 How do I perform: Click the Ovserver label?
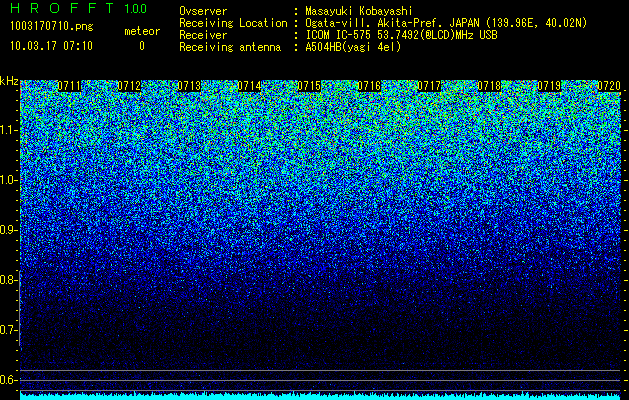point(203,11)
